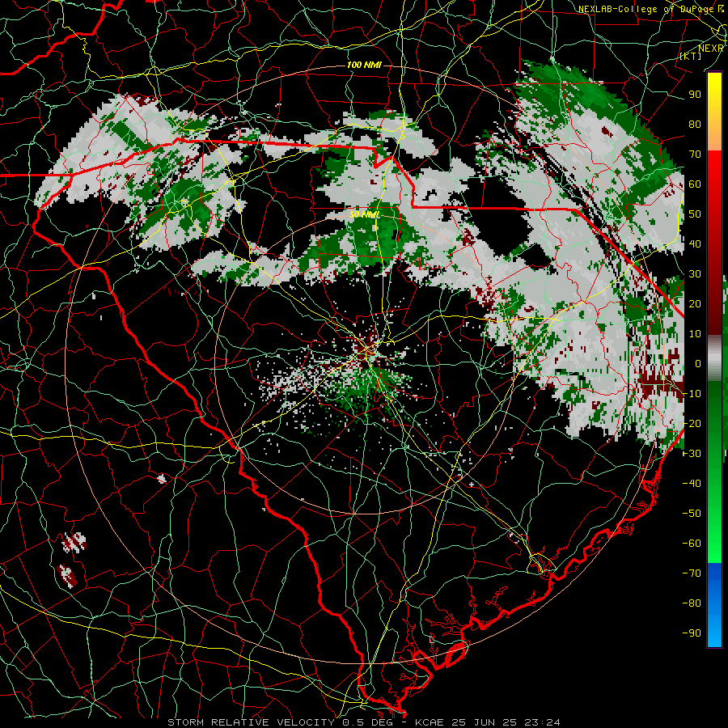The image size is (728, 728).
Task: Click the -80 value on velocity scale
Action: click(692, 603)
